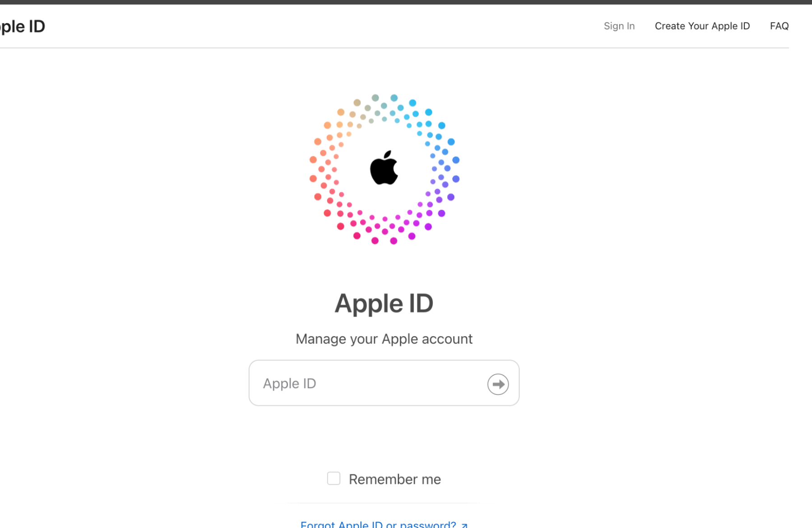812x528 pixels.
Task: Open the FAQ page link
Action: [779, 26]
